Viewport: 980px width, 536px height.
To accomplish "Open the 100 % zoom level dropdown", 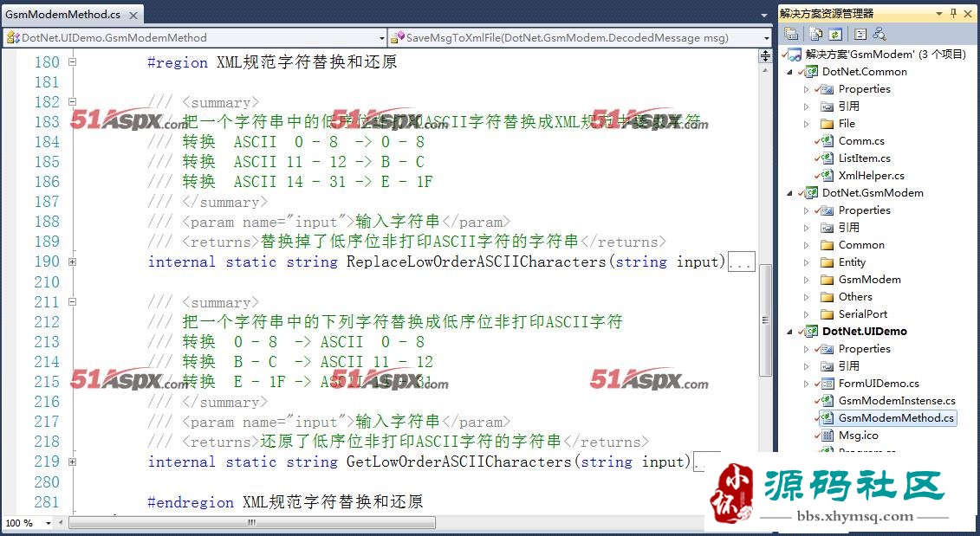I will pyautogui.click(x=48, y=523).
